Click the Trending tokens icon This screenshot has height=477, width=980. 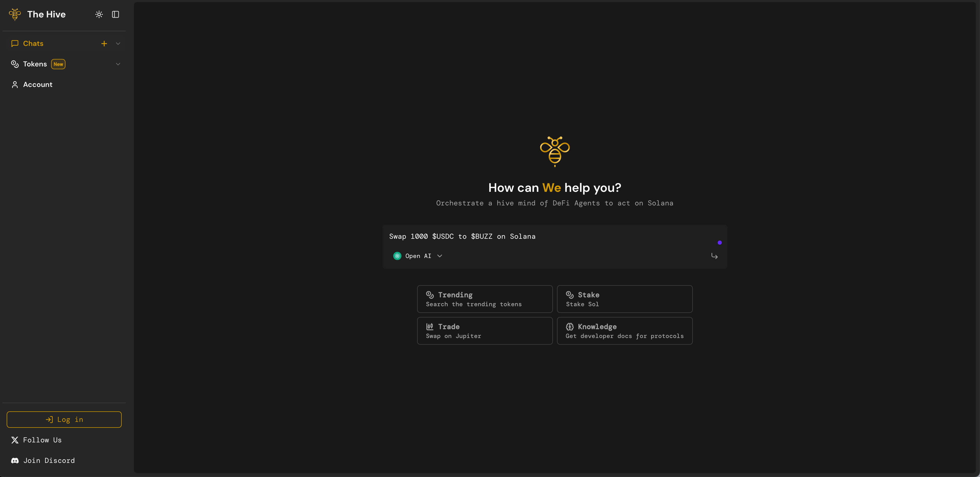(430, 294)
